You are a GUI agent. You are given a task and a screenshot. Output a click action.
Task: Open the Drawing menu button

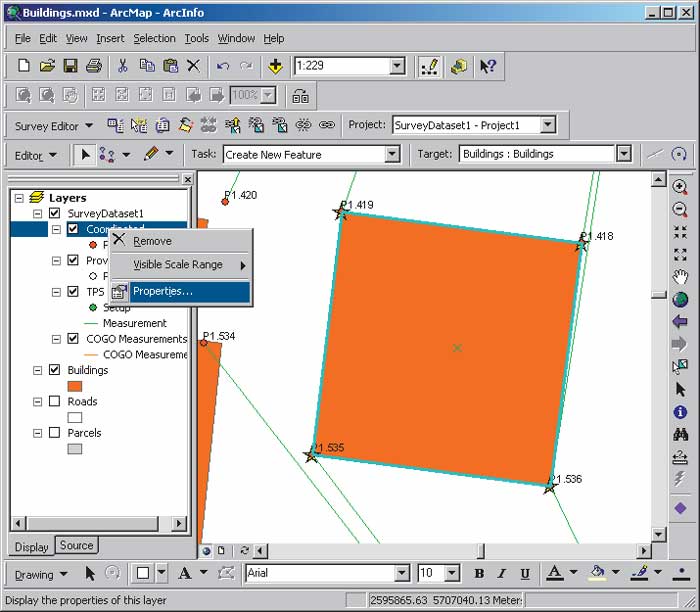(x=41, y=575)
